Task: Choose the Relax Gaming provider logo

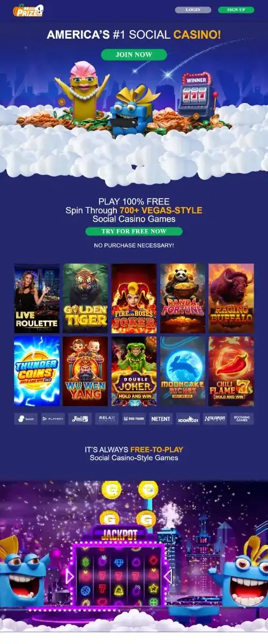Action: click(107, 419)
